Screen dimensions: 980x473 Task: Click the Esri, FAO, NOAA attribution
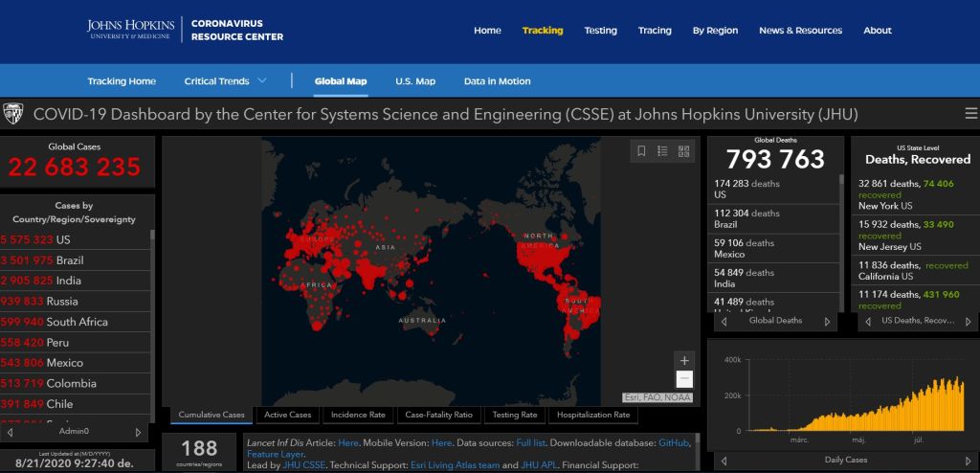coord(657,397)
